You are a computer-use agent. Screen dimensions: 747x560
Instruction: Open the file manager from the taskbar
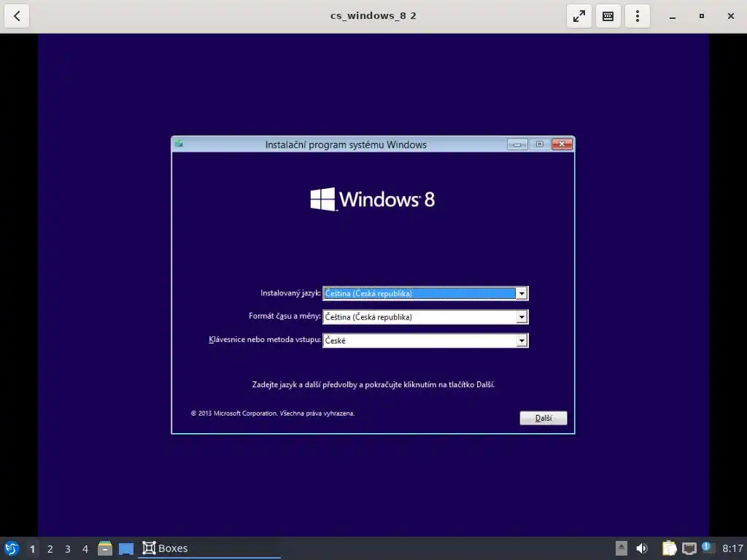coord(105,548)
